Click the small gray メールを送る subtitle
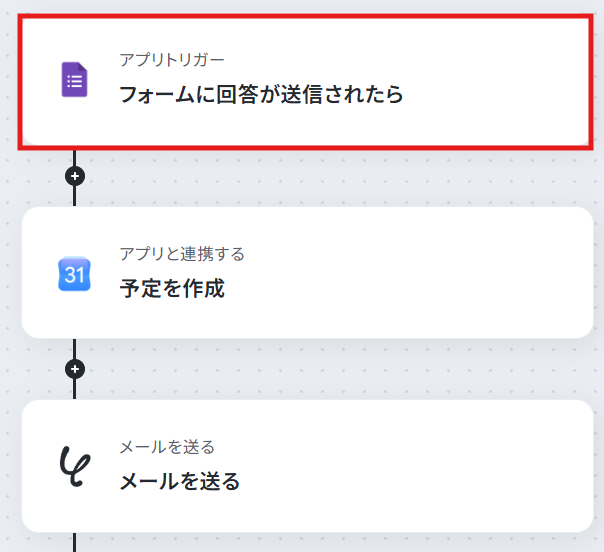604x552 pixels. (167, 447)
